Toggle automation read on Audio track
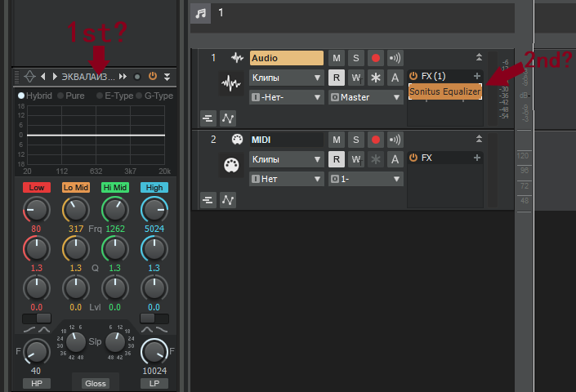 tap(337, 78)
